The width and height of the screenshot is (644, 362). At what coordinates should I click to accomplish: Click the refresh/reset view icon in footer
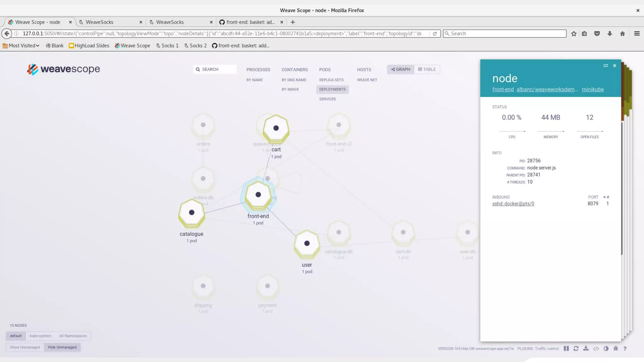576,348
